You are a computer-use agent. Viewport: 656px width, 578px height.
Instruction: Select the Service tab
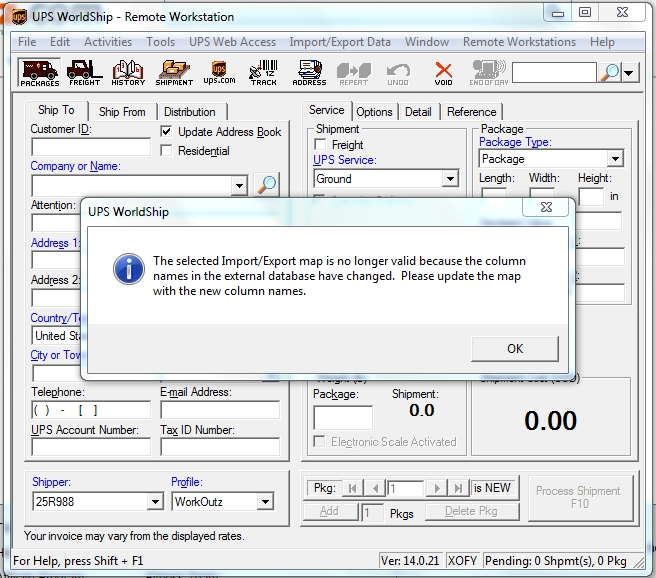[327, 110]
